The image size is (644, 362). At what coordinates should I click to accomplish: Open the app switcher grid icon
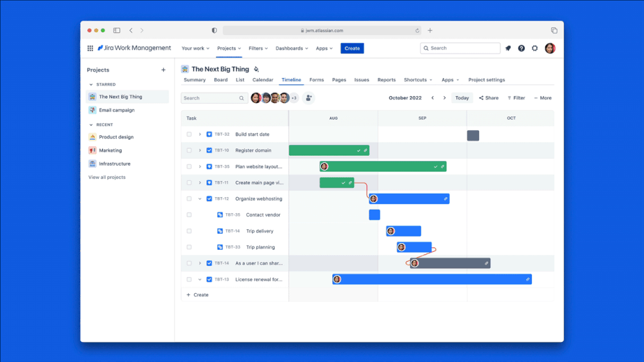click(90, 48)
